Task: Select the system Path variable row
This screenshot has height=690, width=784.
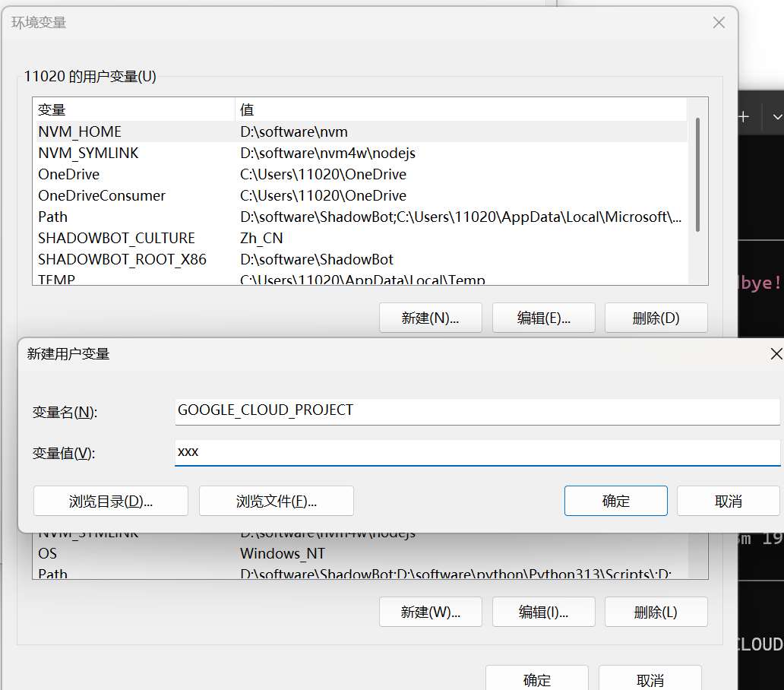Action: pyautogui.click(x=361, y=572)
